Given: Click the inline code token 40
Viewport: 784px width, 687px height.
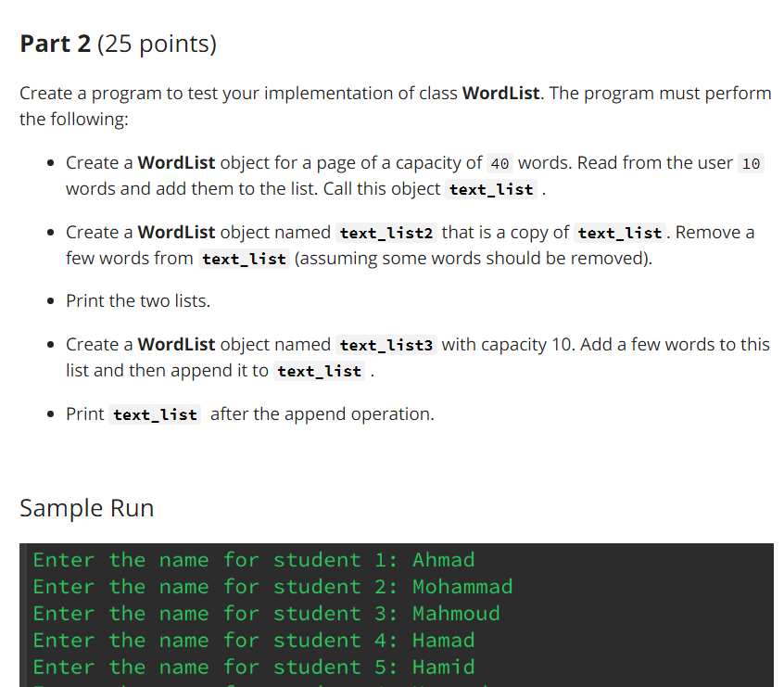Looking at the screenshot, I should click(499, 162).
